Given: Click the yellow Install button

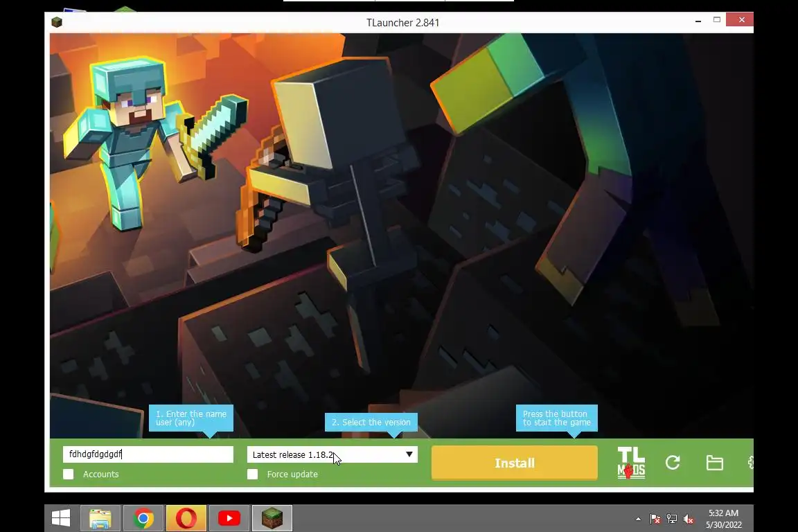Looking at the screenshot, I should 515,463.
